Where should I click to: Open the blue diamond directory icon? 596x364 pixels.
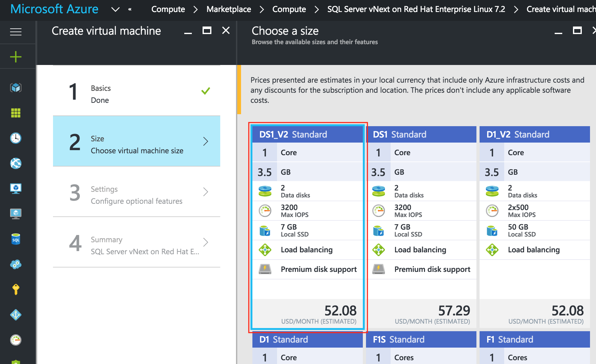[x=16, y=314]
